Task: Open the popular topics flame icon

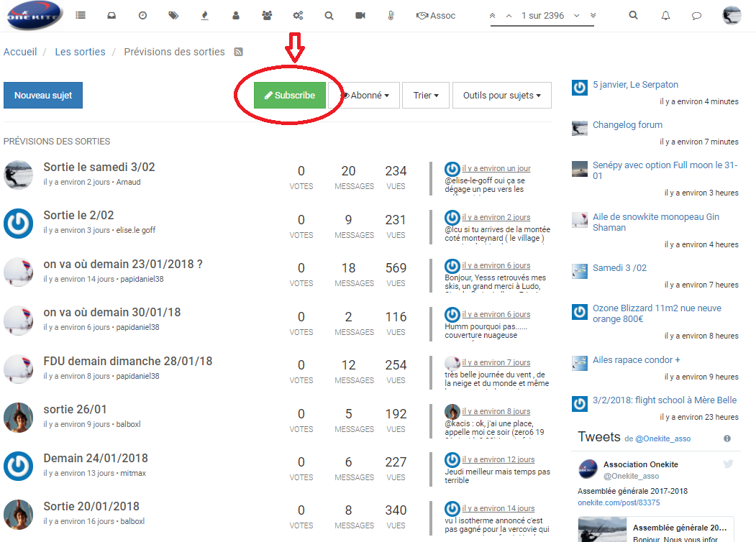Action: (204, 15)
